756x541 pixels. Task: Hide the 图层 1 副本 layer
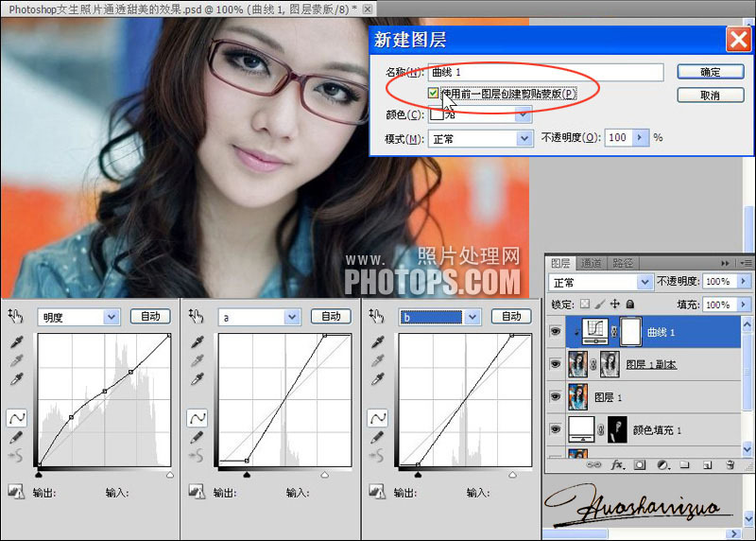[556, 364]
